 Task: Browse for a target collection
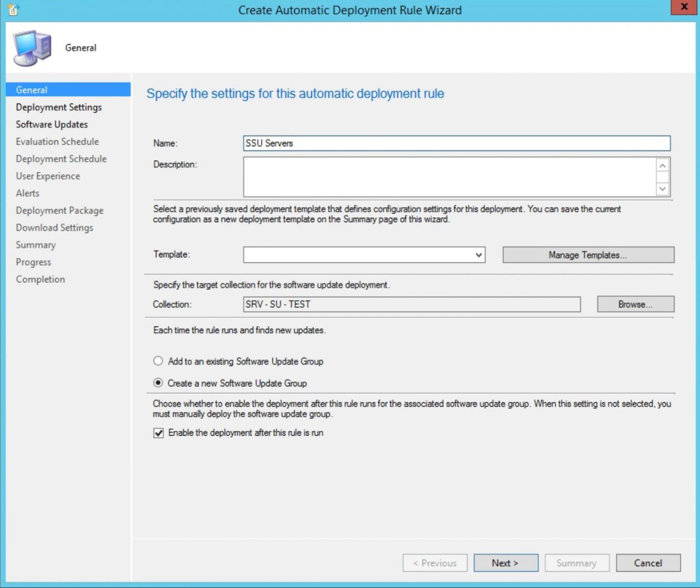click(x=635, y=304)
